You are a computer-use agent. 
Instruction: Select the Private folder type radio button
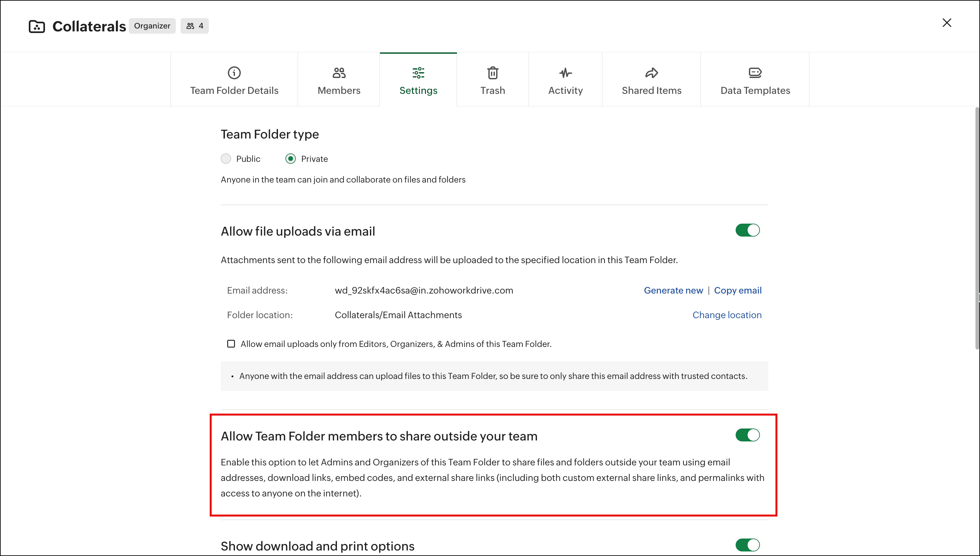[291, 159]
